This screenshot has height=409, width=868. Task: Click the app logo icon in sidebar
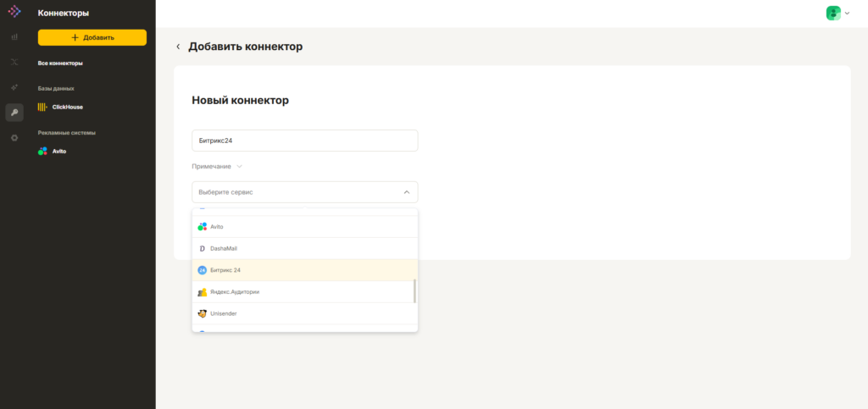(14, 11)
